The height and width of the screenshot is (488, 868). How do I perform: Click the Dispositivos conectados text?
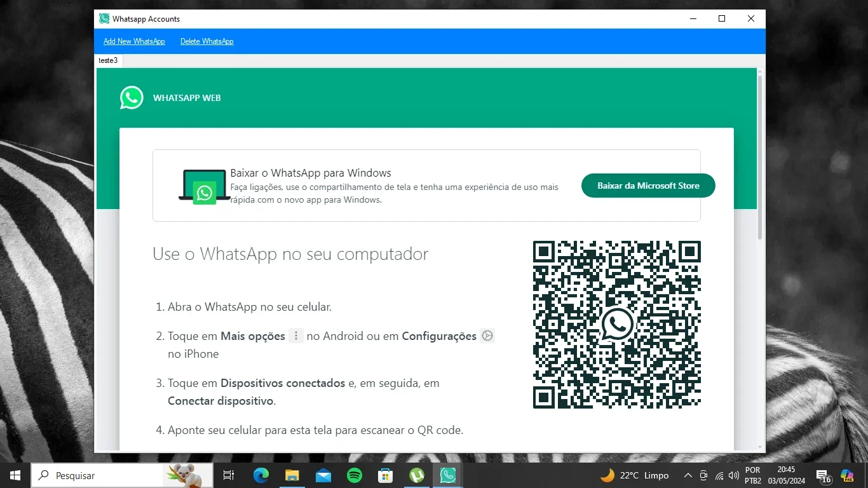click(283, 383)
